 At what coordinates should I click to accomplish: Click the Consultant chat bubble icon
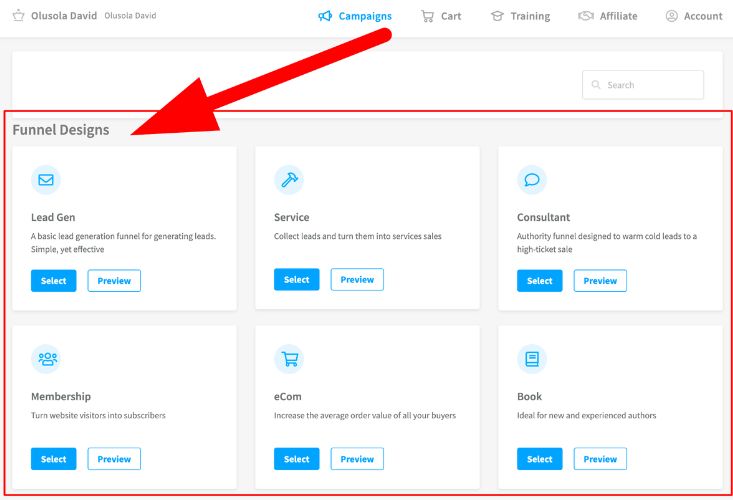(x=532, y=180)
